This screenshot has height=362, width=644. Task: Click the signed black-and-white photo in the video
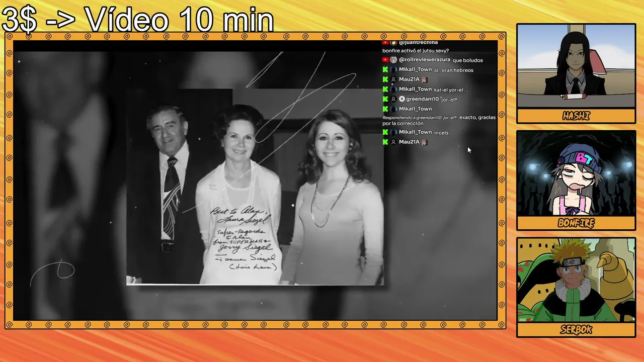point(255,187)
